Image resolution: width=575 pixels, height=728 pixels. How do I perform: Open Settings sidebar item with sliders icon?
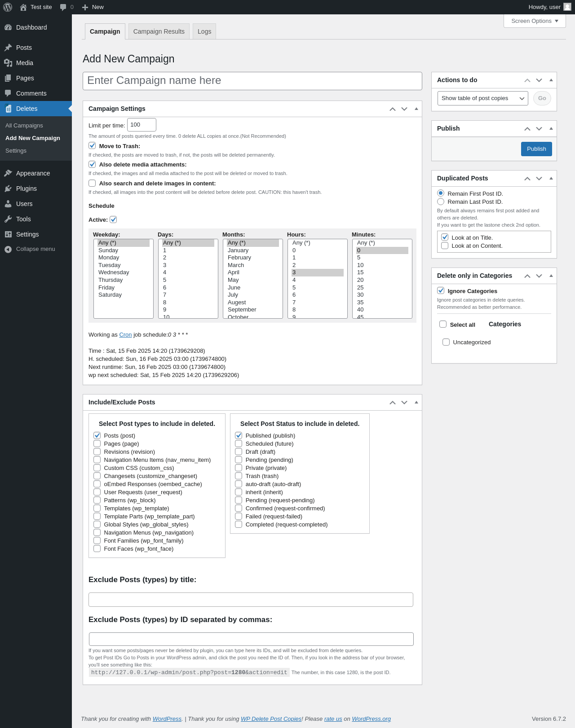coord(36,234)
